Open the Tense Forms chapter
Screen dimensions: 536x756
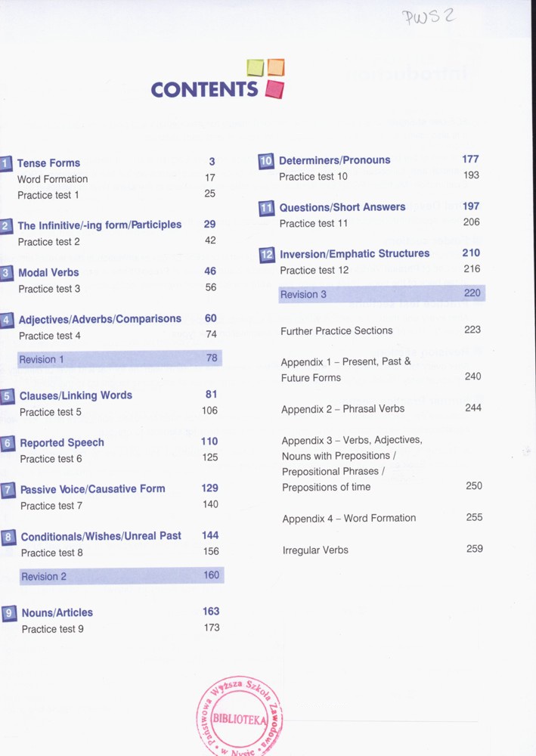tap(48, 163)
